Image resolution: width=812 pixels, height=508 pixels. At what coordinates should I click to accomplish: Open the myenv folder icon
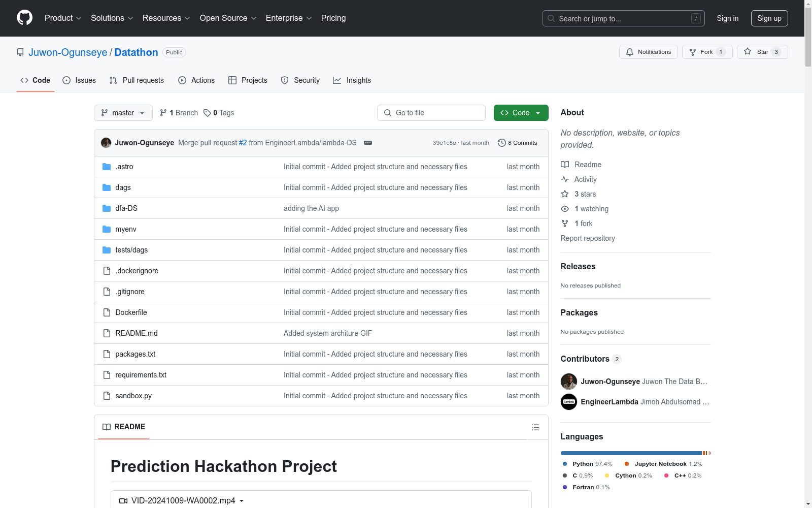point(107,229)
